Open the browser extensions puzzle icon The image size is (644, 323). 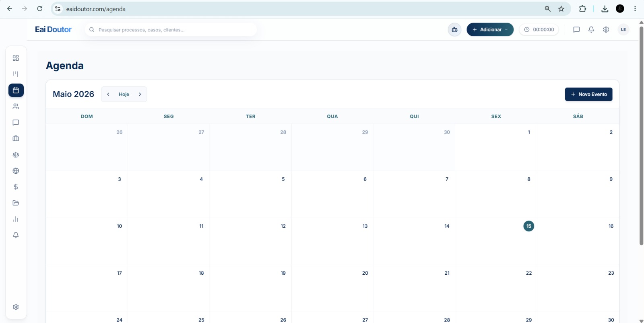point(582,9)
